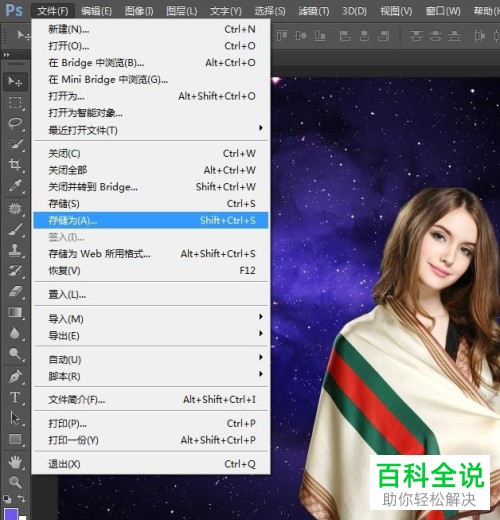Expand the 脚本(R) submenu

tap(151, 376)
